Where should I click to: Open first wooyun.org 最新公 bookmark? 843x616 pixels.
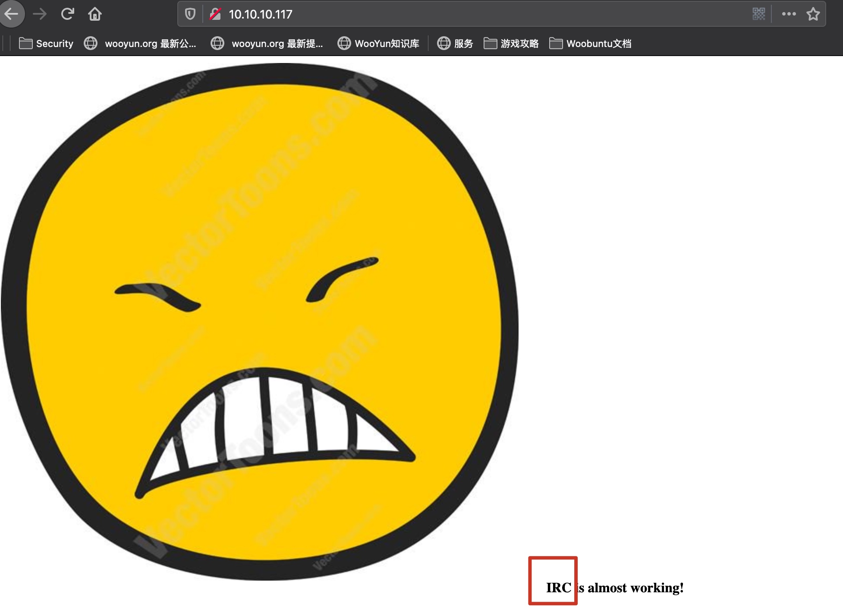140,44
